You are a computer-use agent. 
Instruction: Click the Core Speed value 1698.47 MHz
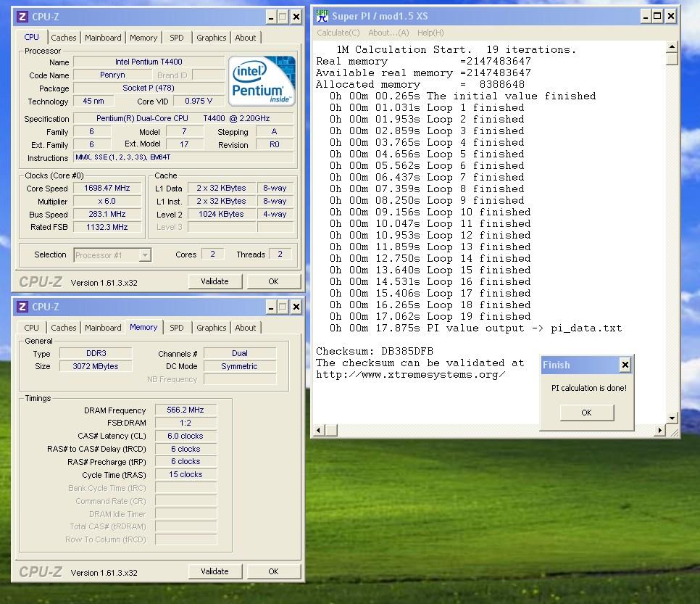point(107,188)
